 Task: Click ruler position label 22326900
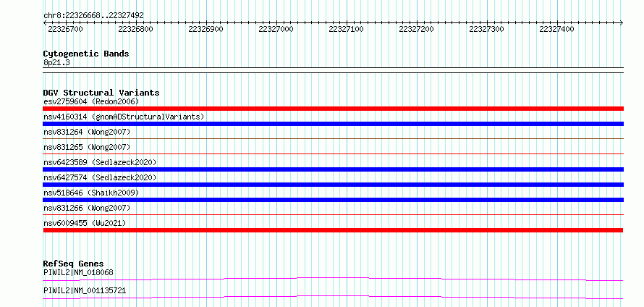click(206, 29)
